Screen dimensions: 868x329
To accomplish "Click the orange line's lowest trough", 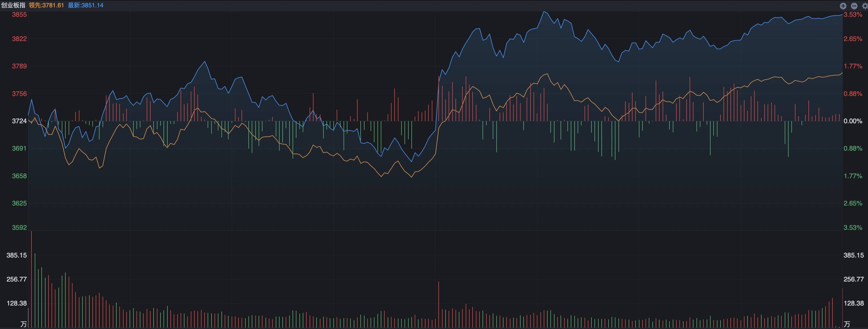I will 411,176.
